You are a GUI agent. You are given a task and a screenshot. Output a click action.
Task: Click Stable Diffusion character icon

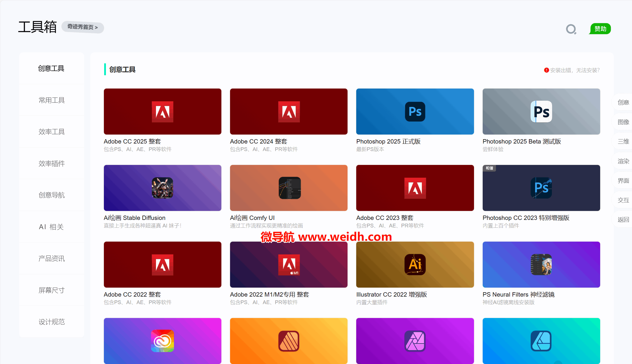point(163,188)
